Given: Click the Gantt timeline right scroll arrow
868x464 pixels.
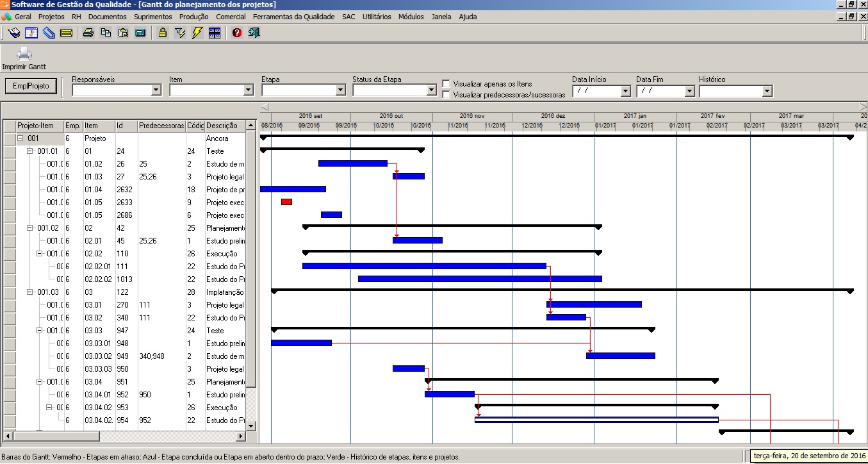Looking at the screenshot, I should (x=863, y=106).
